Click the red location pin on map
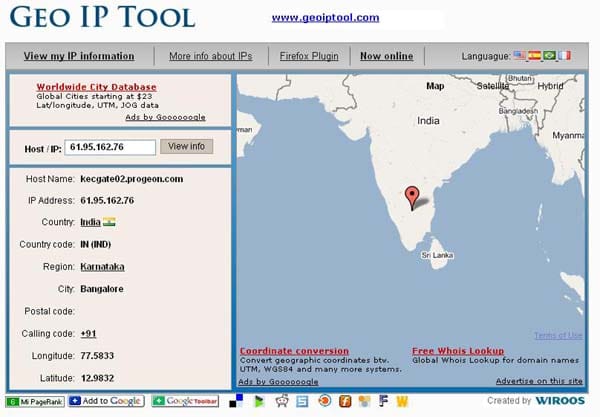The image size is (600, 417). (x=410, y=197)
